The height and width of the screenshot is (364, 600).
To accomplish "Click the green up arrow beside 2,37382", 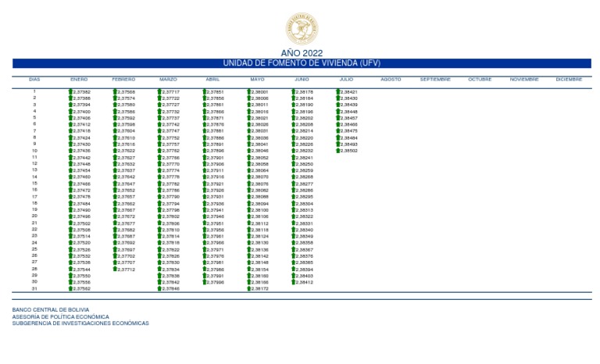I will pos(71,92).
